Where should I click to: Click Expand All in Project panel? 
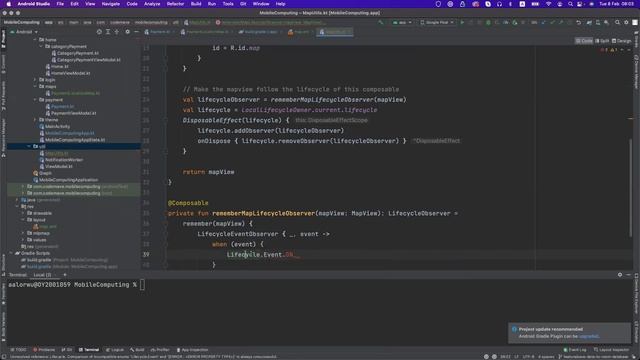pyautogui.click(x=108, y=32)
